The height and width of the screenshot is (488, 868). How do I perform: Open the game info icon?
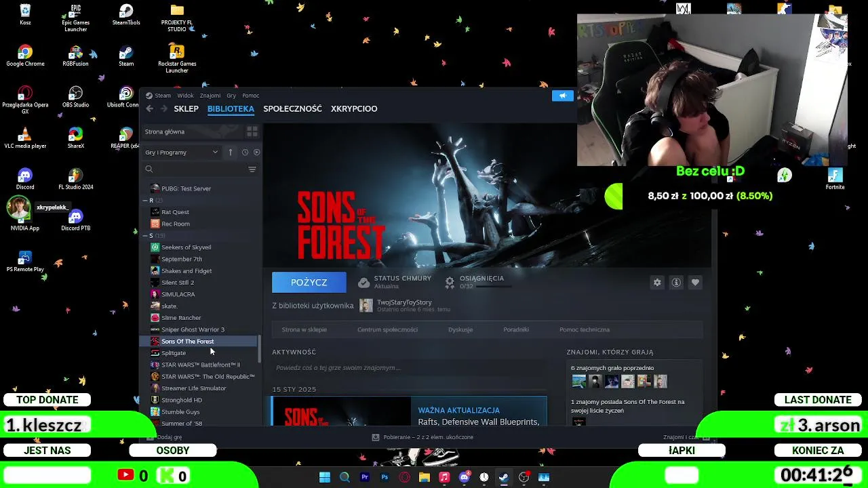pyautogui.click(x=676, y=283)
